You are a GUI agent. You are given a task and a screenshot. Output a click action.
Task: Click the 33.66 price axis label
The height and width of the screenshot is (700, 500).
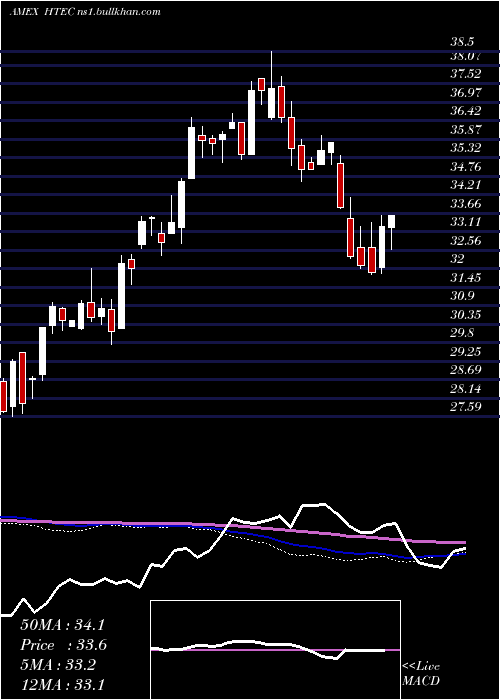click(x=465, y=204)
